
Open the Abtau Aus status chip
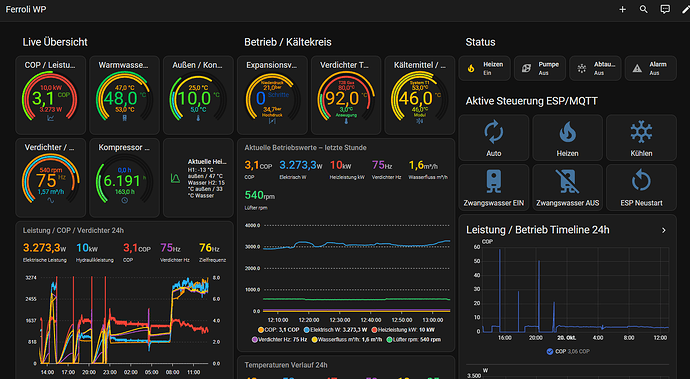pyautogui.click(x=595, y=68)
